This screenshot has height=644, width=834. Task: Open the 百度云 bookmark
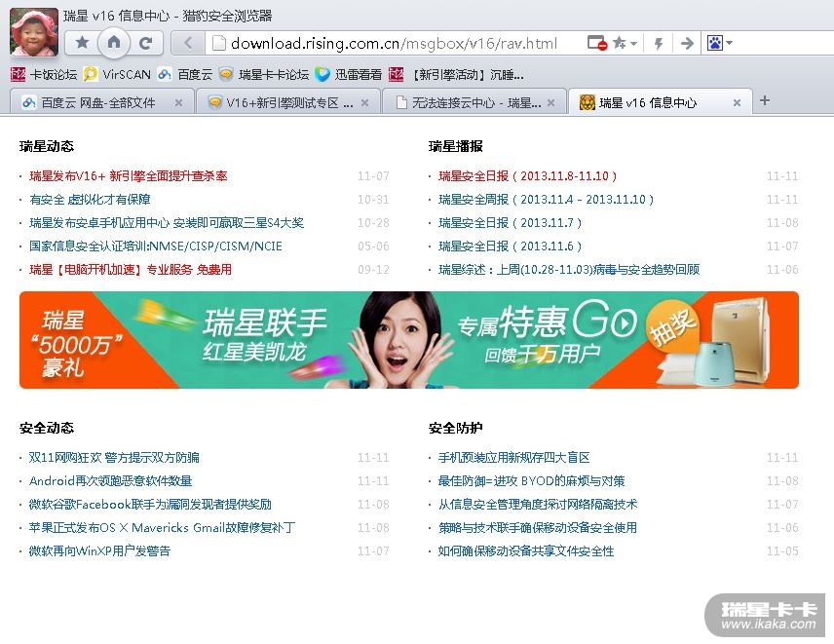click(185, 74)
